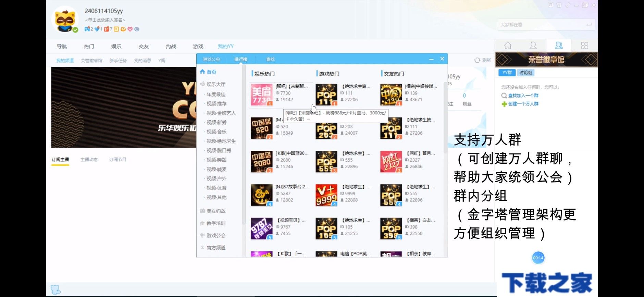Select 视频·推荐 in the sidebar list
This screenshot has height=297, width=644.
point(216,103)
